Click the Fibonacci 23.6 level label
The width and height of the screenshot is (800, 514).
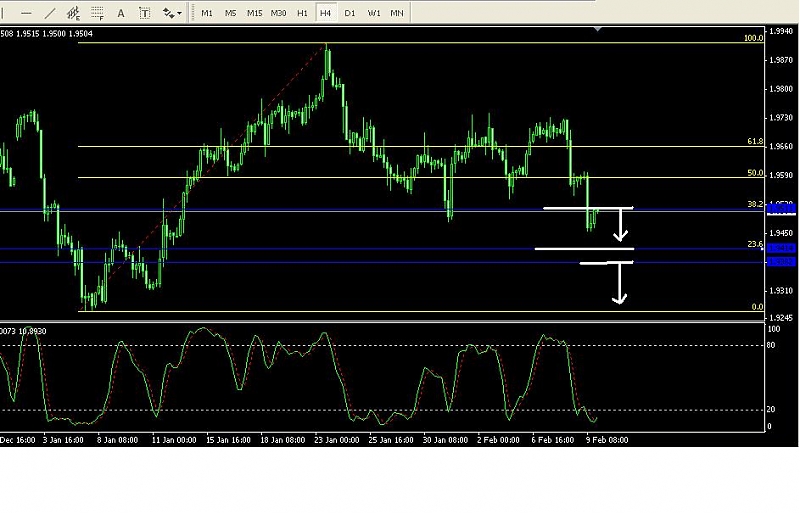(x=755, y=244)
